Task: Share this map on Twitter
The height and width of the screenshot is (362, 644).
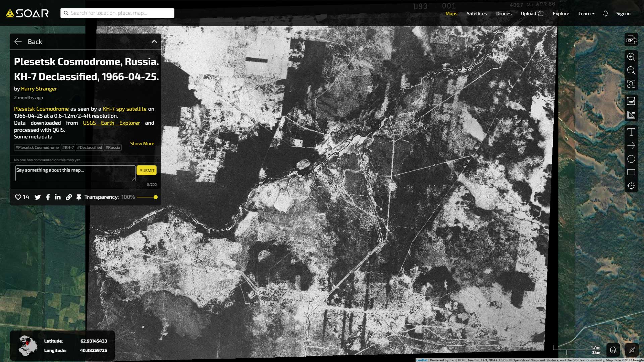Action: point(38,197)
